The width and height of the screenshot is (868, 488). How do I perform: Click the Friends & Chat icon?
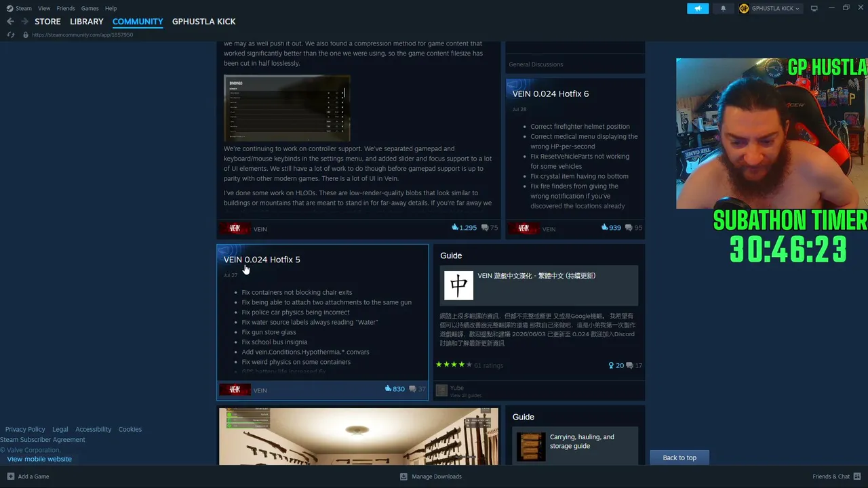click(x=858, y=476)
